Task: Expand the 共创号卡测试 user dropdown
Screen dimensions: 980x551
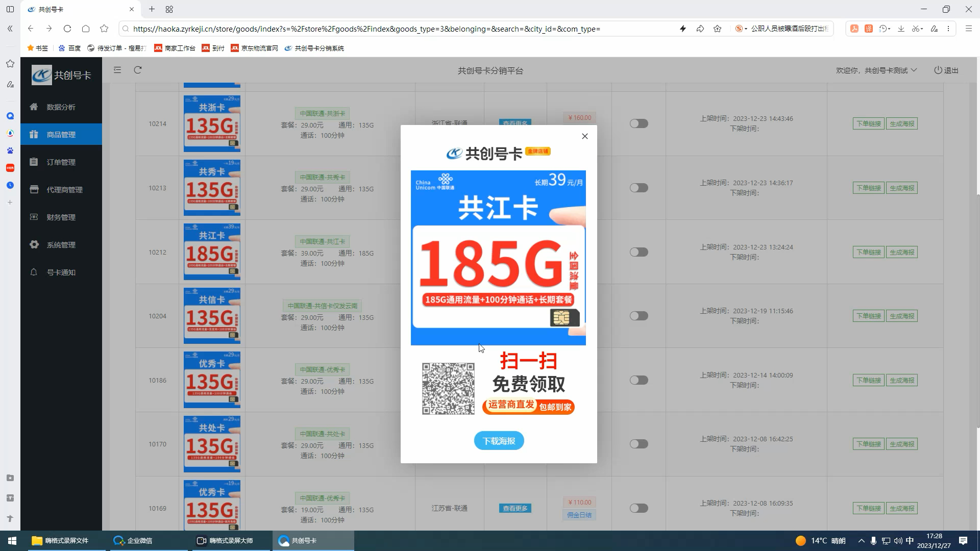Action: [876, 70]
